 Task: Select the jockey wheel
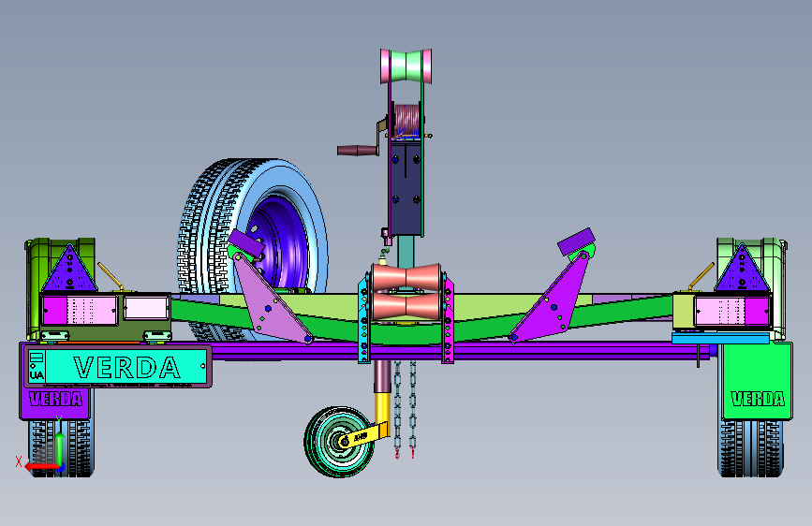point(338,442)
